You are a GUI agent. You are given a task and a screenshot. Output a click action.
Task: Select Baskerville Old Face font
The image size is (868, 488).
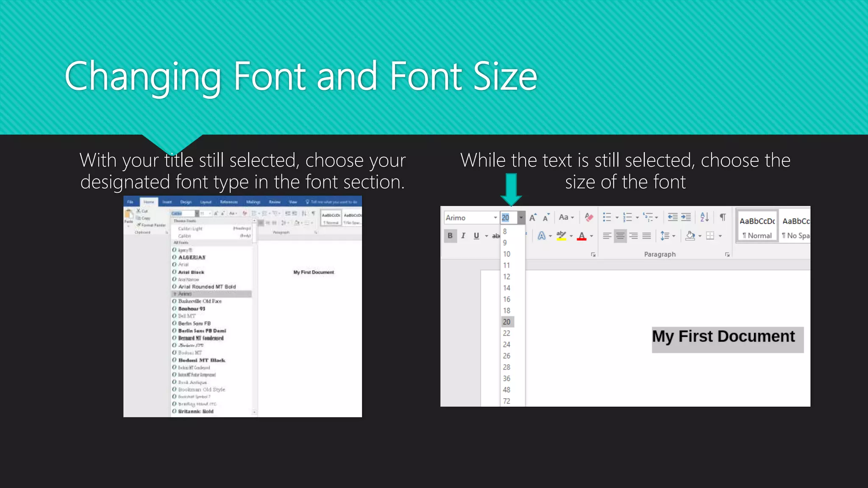point(199,301)
